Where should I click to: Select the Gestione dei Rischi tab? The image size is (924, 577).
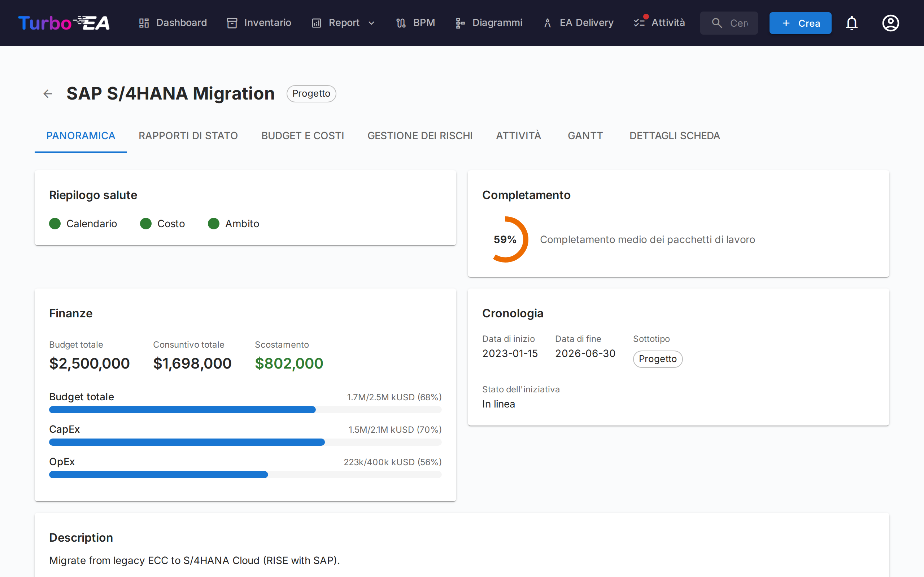point(420,136)
